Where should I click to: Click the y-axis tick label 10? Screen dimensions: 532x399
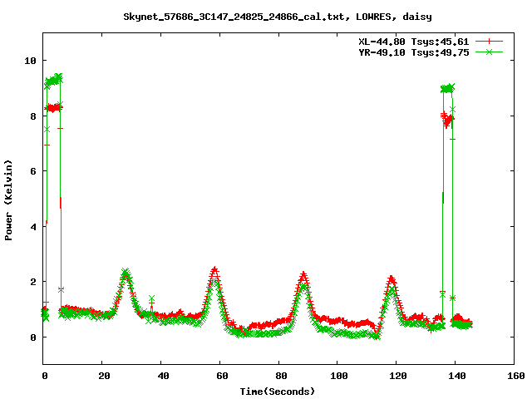click(30, 61)
